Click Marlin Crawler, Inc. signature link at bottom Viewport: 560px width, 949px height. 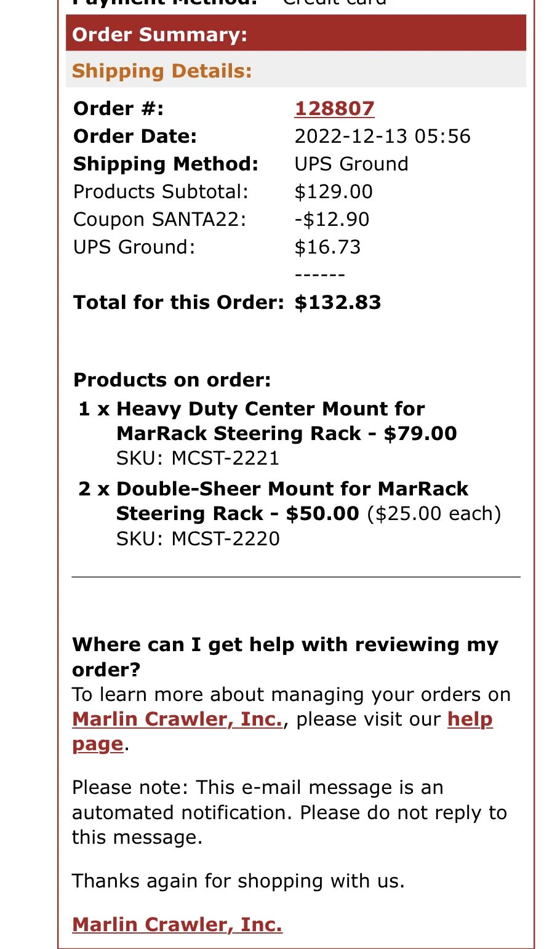click(x=177, y=924)
